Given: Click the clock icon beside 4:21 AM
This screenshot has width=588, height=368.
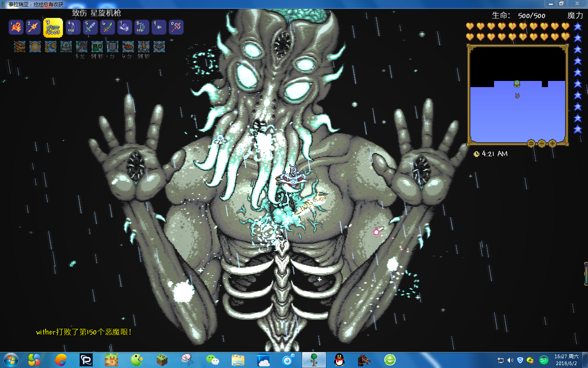Looking at the screenshot, I should coord(476,154).
